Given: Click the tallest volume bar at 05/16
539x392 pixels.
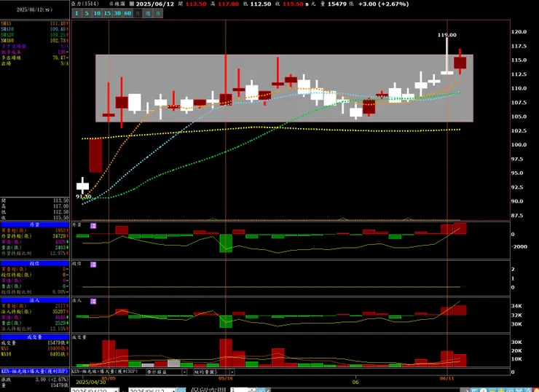Looking at the screenshot, I should (226, 353).
